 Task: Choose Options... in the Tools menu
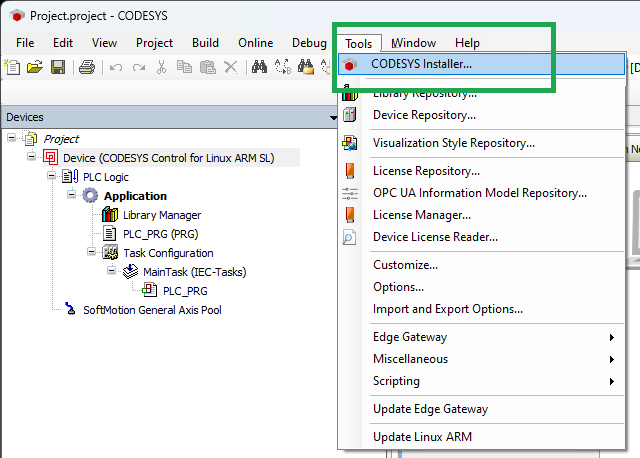[398, 287]
